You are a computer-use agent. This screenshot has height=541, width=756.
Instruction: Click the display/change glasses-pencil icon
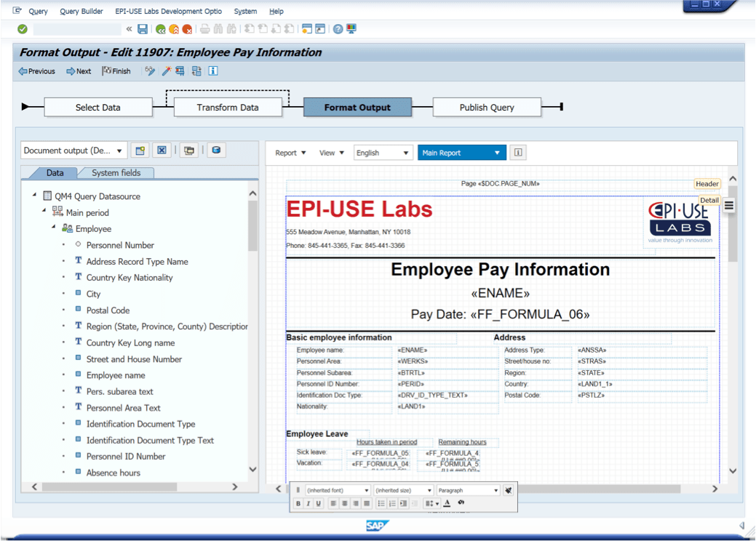[x=150, y=71]
